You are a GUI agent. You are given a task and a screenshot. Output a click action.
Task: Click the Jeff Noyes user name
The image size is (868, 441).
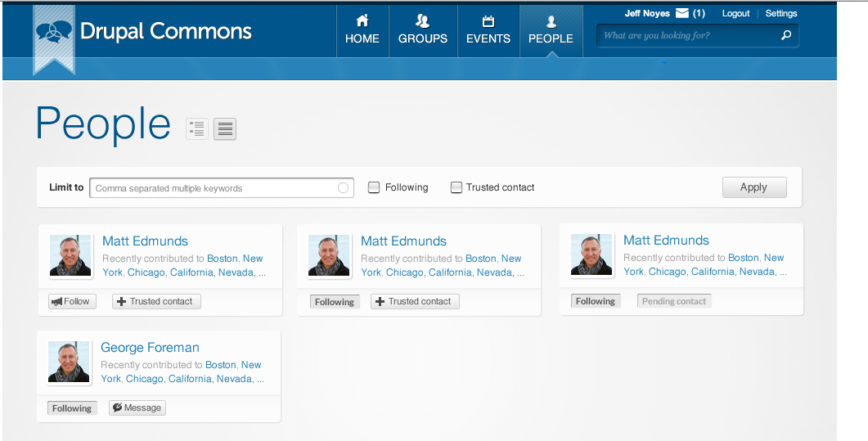647,13
